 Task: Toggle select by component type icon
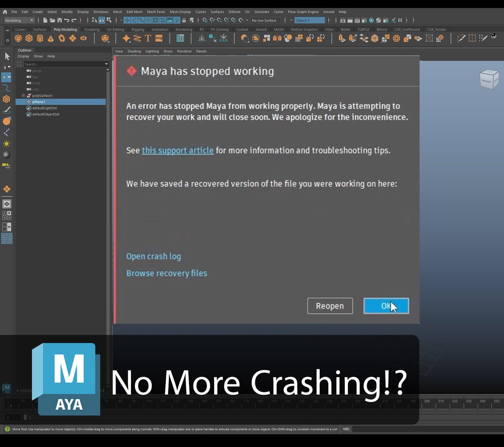coord(109,20)
